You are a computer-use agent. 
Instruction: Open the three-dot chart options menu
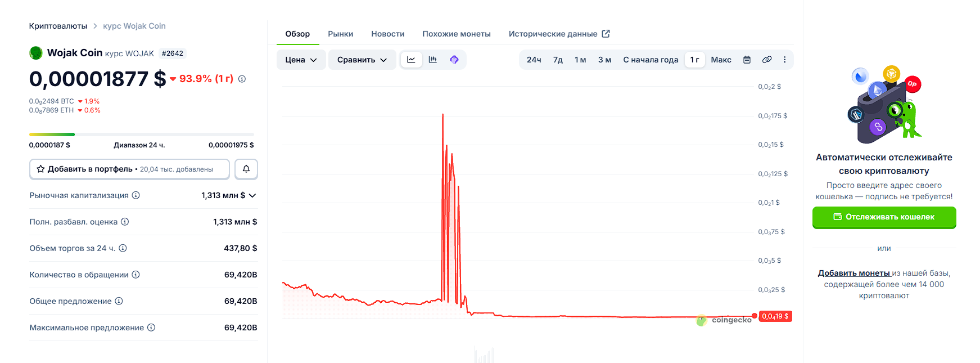pyautogui.click(x=785, y=60)
